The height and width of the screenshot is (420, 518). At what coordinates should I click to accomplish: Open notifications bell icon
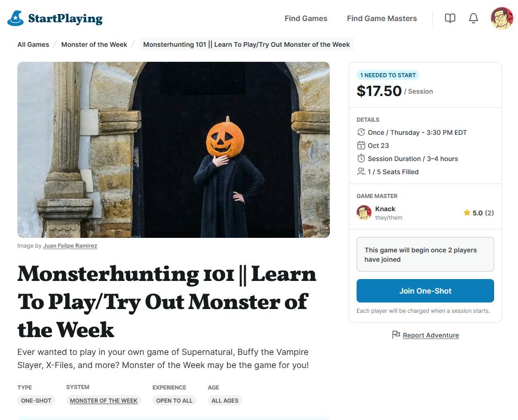tap(474, 18)
